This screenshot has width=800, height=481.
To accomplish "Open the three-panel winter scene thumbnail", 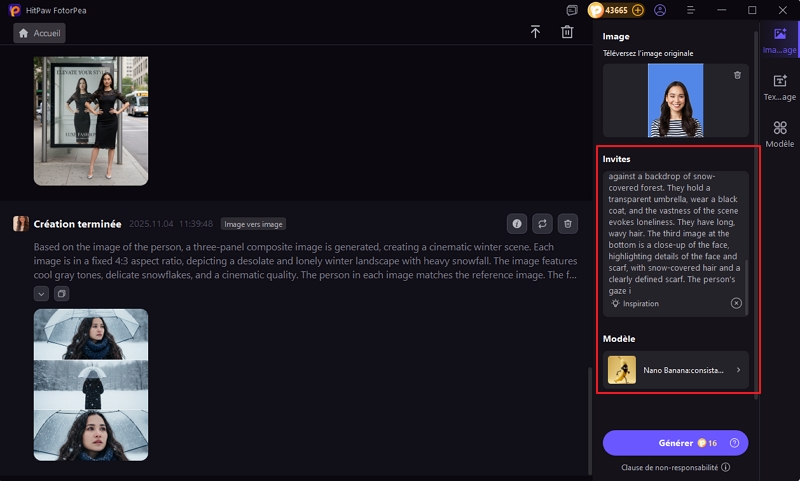I will (91, 384).
